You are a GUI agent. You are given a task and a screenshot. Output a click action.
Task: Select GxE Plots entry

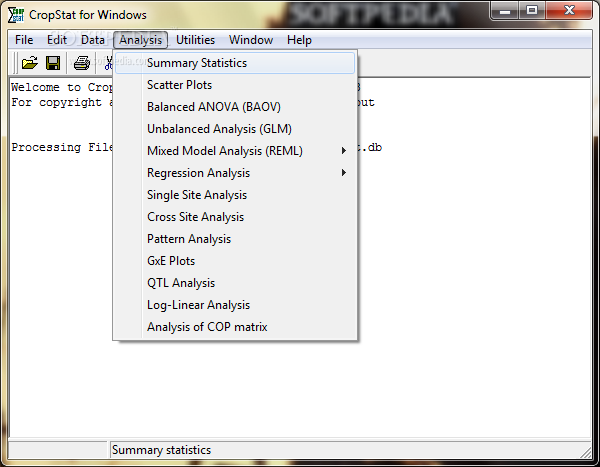[235, 261]
